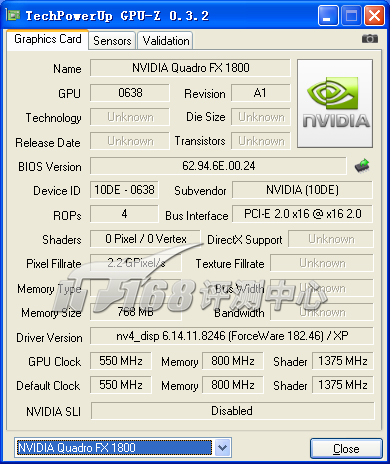Click the Texture Fillrate field showing Unknown

[x=322, y=263]
